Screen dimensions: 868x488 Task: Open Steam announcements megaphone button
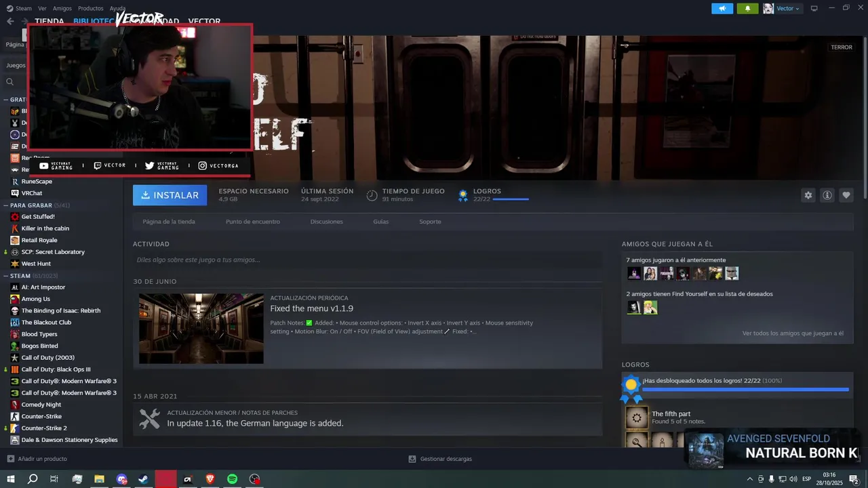pyautogui.click(x=722, y=8)
